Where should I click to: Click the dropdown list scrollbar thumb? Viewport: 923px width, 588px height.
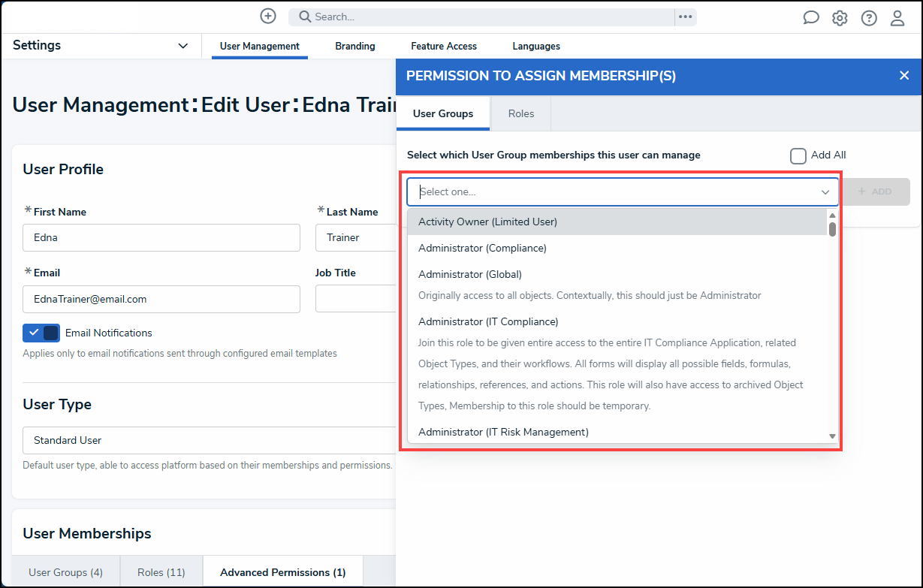tap(832, 228)
